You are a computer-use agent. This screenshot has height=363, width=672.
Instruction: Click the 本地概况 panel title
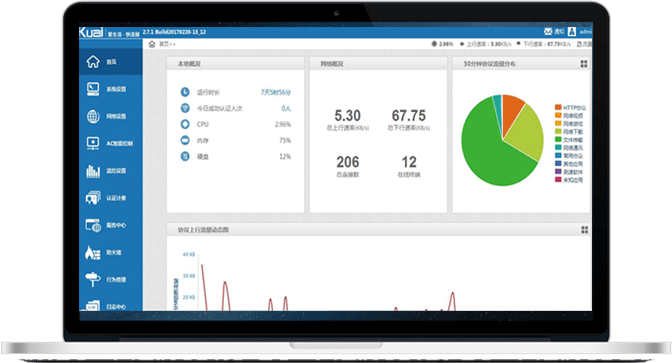click(x=189, y=64)
